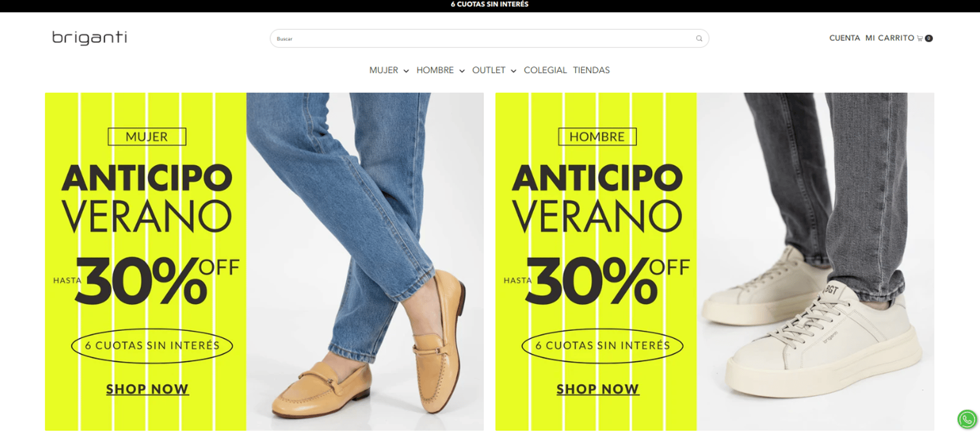Expand the OUTLET menu chevron

click(513, 71)
